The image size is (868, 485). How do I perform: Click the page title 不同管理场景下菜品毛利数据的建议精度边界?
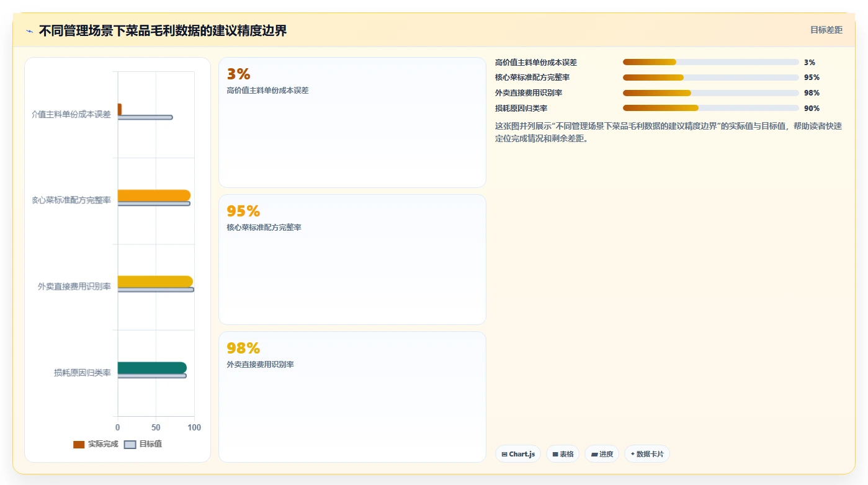(x=163, y=31)
